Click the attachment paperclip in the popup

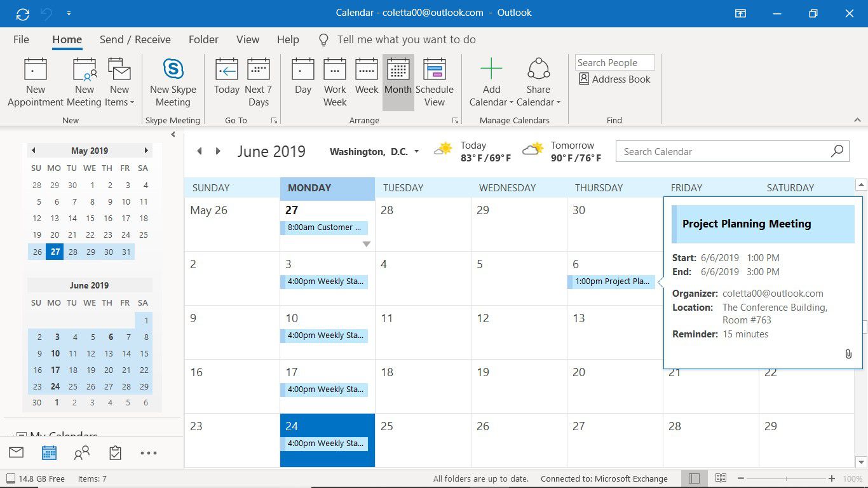click(x=848, y=354)
